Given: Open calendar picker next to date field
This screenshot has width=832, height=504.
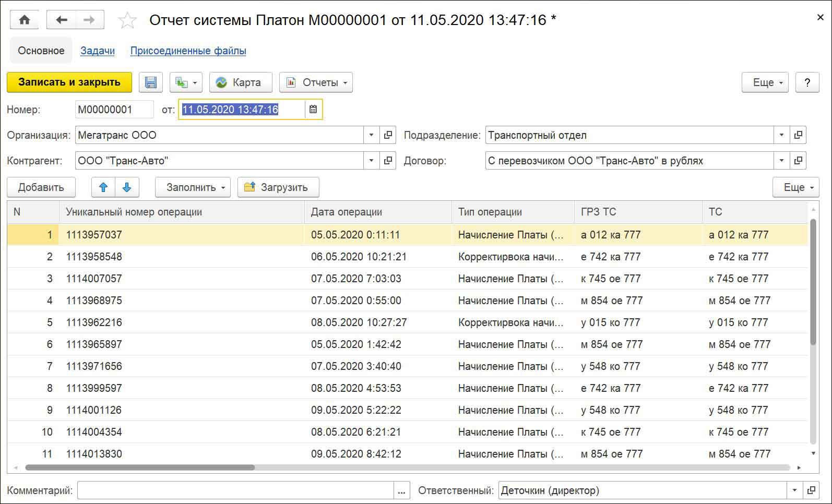Looking at the screenshot, I should point(313,110).
